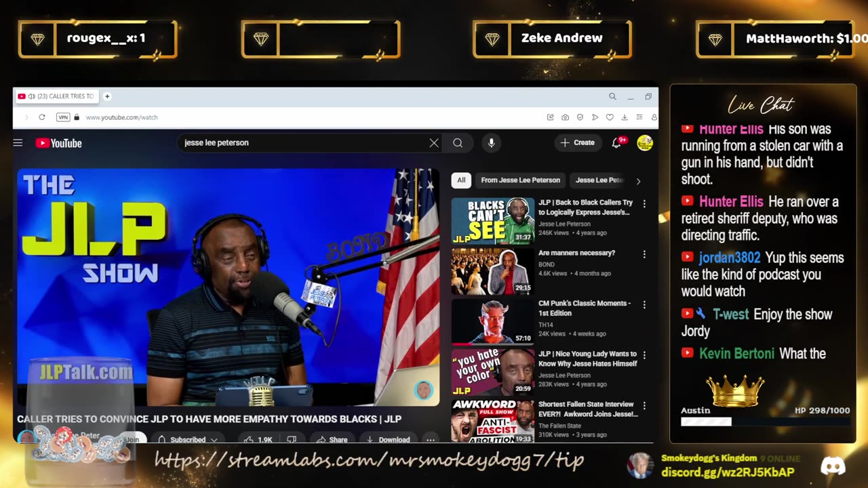Open the new browser tab plus button
The image size is (868, 488).
pyautogui.click(x=107, y=96)
